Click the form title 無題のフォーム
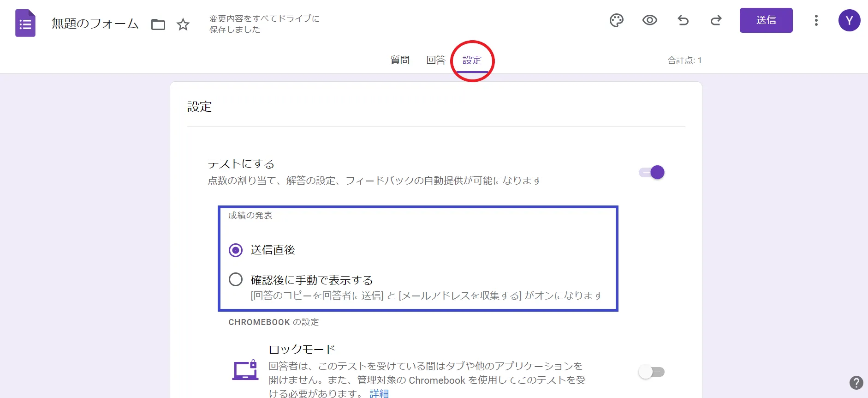The height and width of the screenshot is (398, 868). tap(95, 24)
